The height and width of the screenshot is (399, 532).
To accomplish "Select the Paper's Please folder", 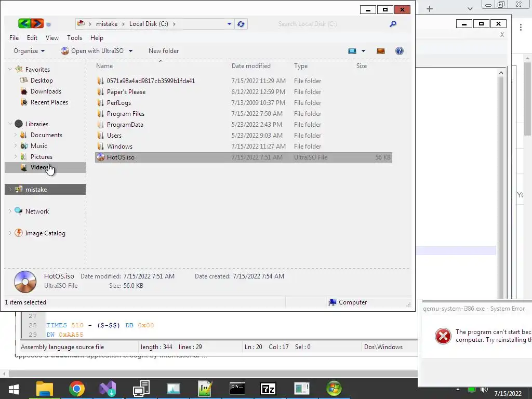I will (x=243, y=91).
